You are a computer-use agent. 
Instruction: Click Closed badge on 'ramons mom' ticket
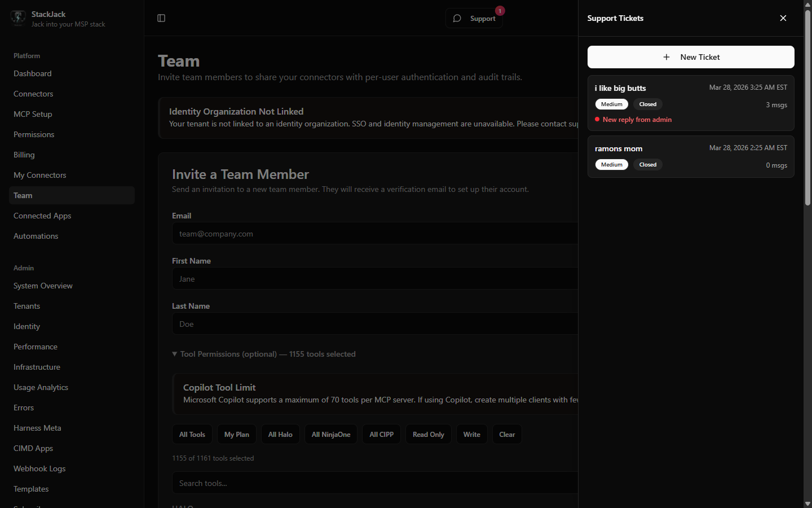(x=648, y=165)
